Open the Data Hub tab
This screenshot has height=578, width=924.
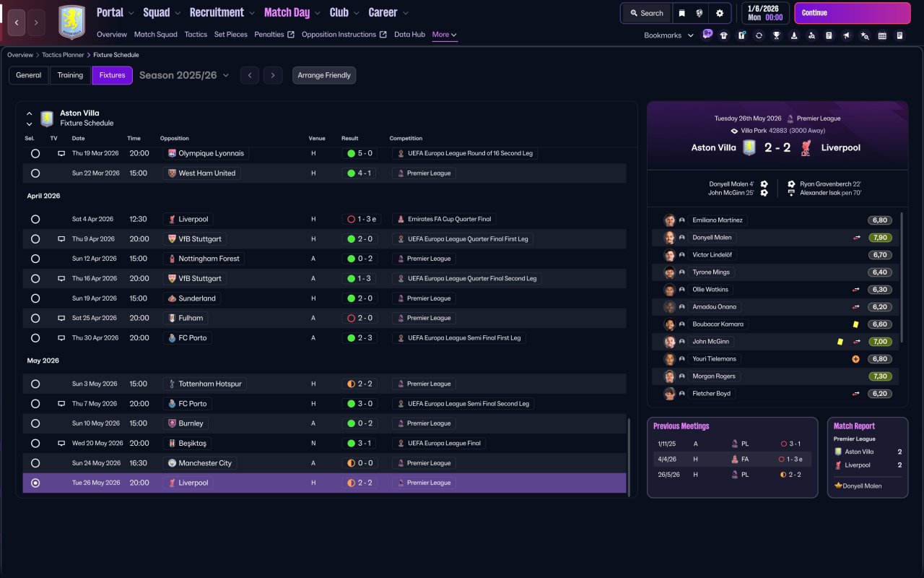pos(409,35)
